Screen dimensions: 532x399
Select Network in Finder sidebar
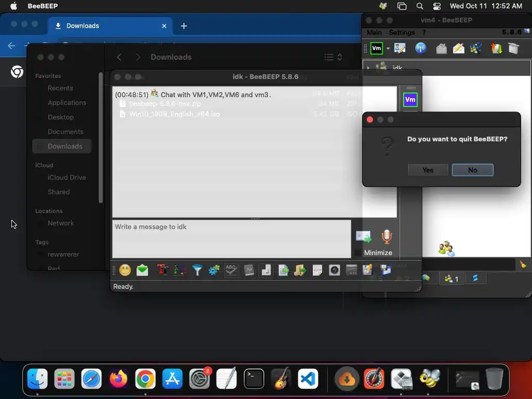click(60, 223)
